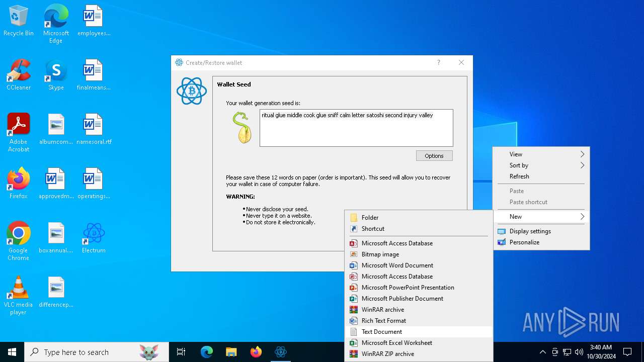The image size is (644, 362).
Task: Show hidden system tray icons
Action: click(542, 352)
